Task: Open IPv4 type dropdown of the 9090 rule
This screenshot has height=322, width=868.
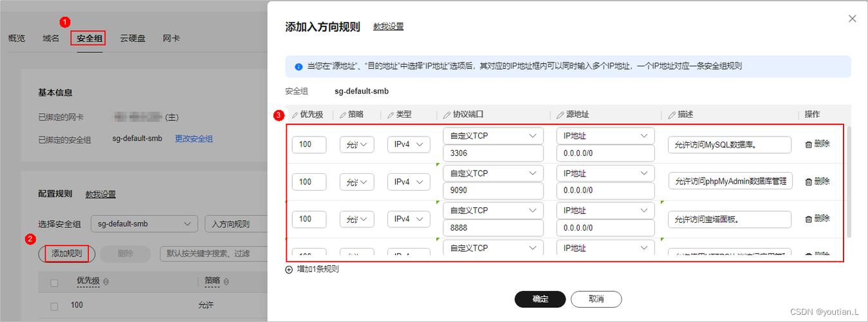Action: pyautogui.click(x=409, y=182)
